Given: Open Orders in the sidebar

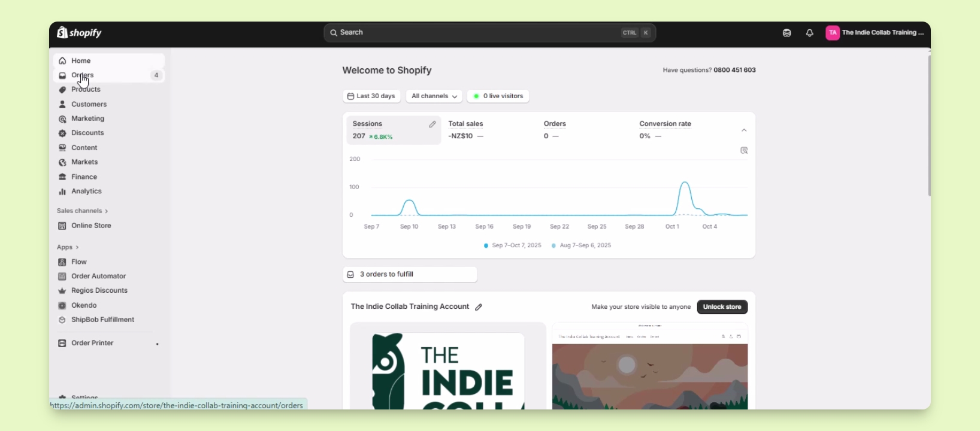Looking at the screenshot, I should pyautogui.click(x=108, y=75).
